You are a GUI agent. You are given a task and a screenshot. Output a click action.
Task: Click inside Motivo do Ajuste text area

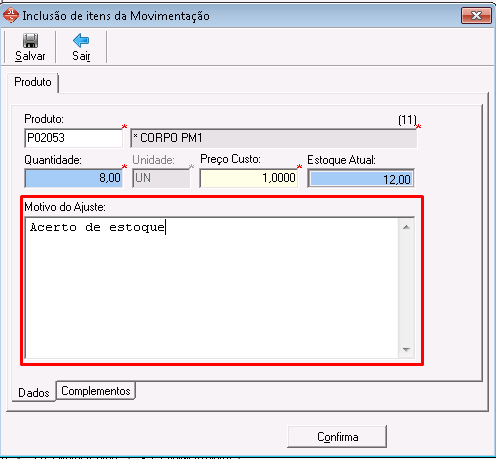212,288
